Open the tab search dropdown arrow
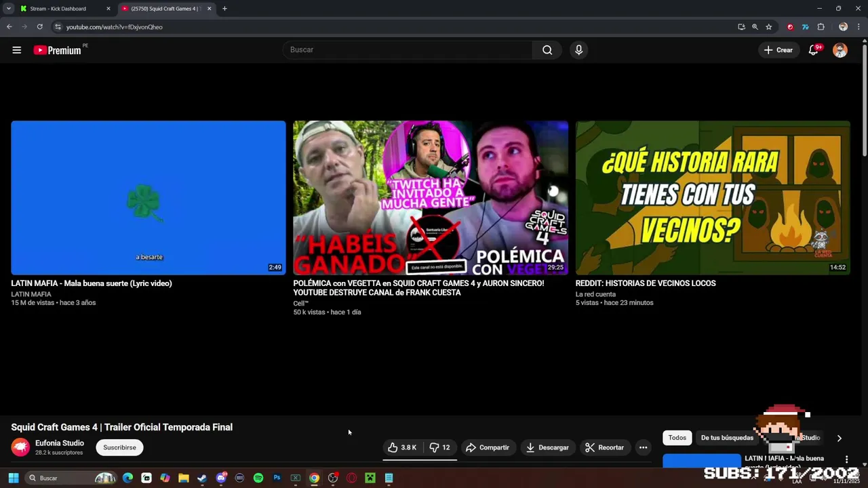Screen dimensions: 868x488 coord(8,9)
